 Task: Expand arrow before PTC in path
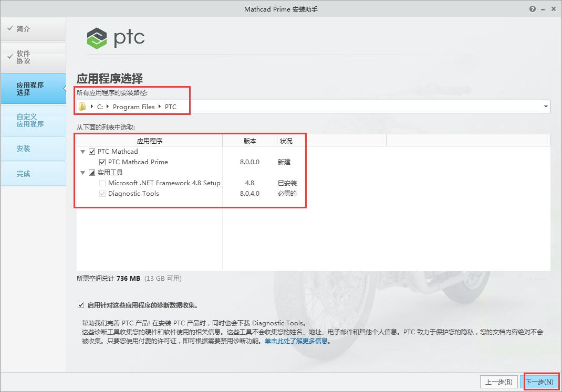pyautogui.click(x=160, y=107)
